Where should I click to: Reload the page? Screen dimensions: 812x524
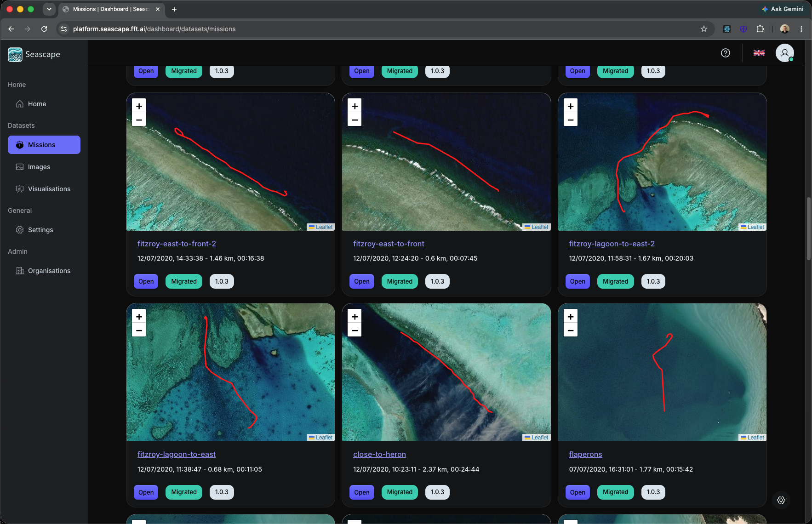tap(44, 29)
